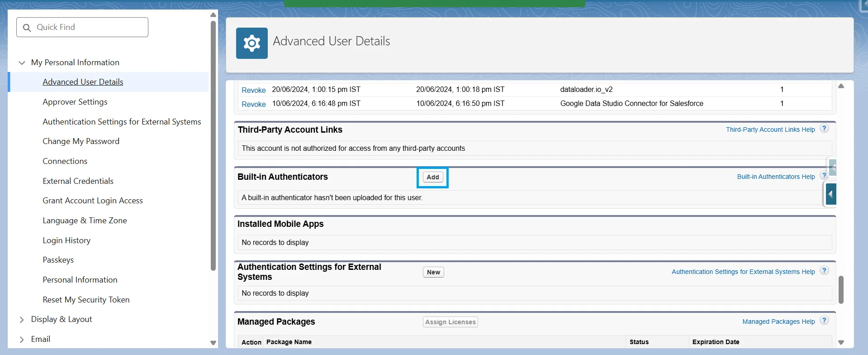Screen dimensions: 868x355
Task: Click the Advanced User Details gear icon
Action: click(251, 43)
